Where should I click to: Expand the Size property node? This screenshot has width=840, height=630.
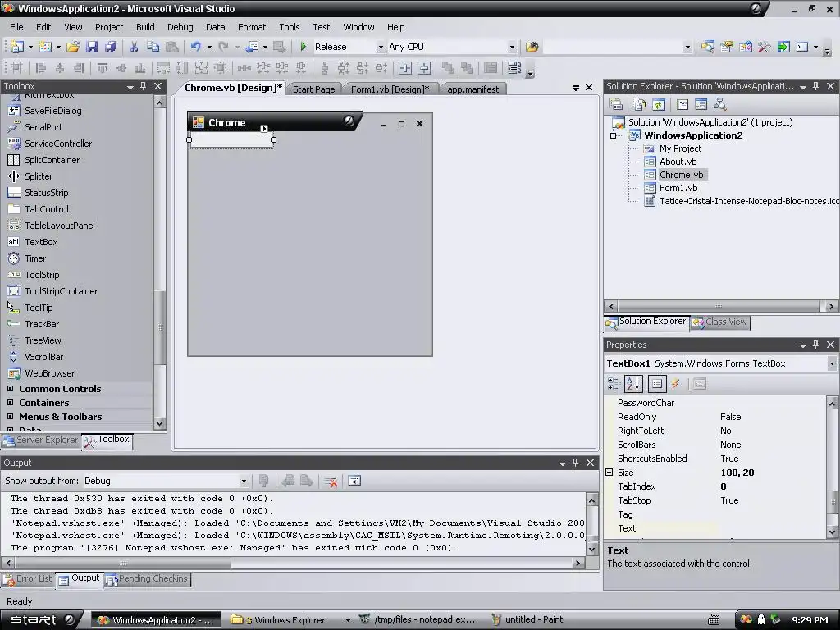[x=609, y=472]
